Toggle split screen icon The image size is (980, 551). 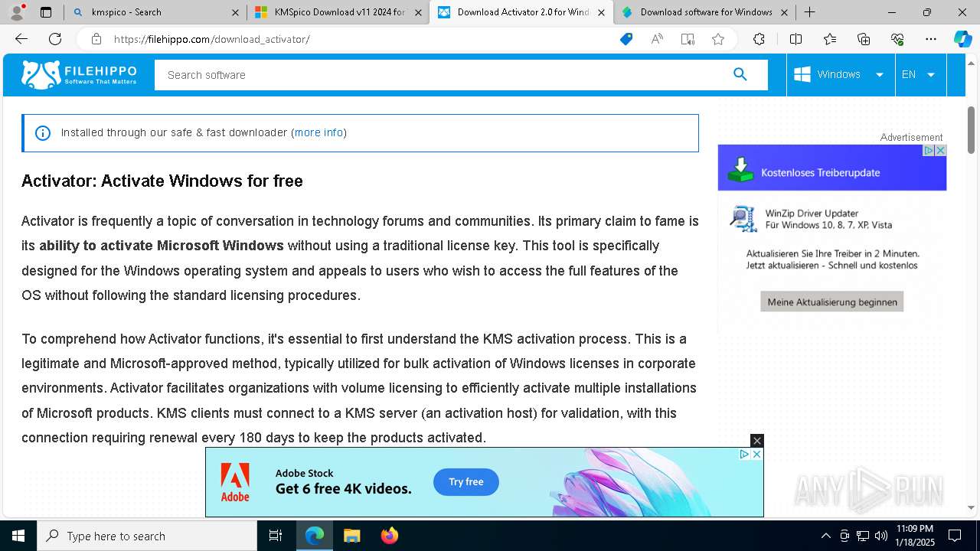click(795, 39)
